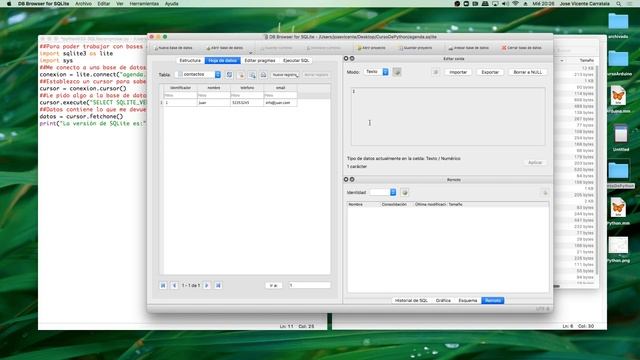The image size is (640, 360).
Task: Click the Ir a button
Action: point(274,285)
